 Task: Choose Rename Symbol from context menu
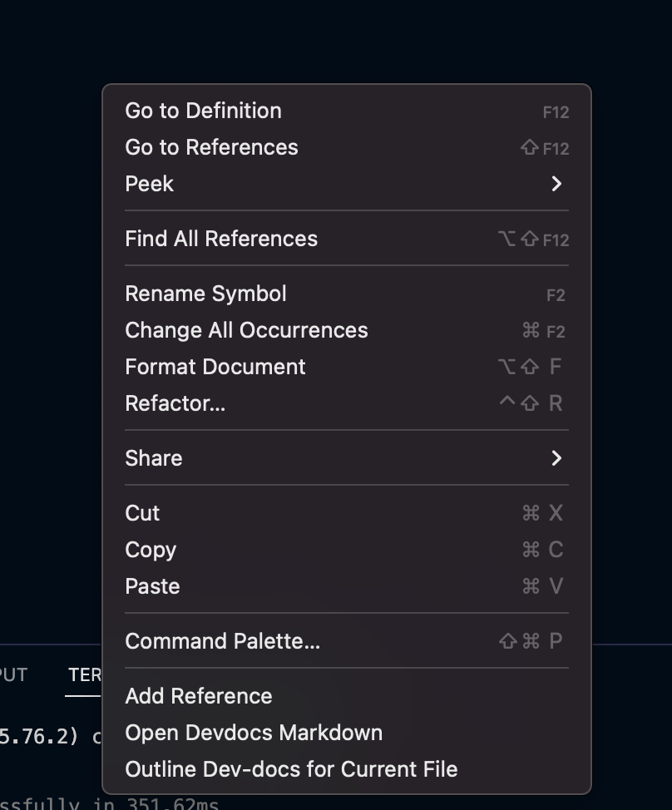205,294
